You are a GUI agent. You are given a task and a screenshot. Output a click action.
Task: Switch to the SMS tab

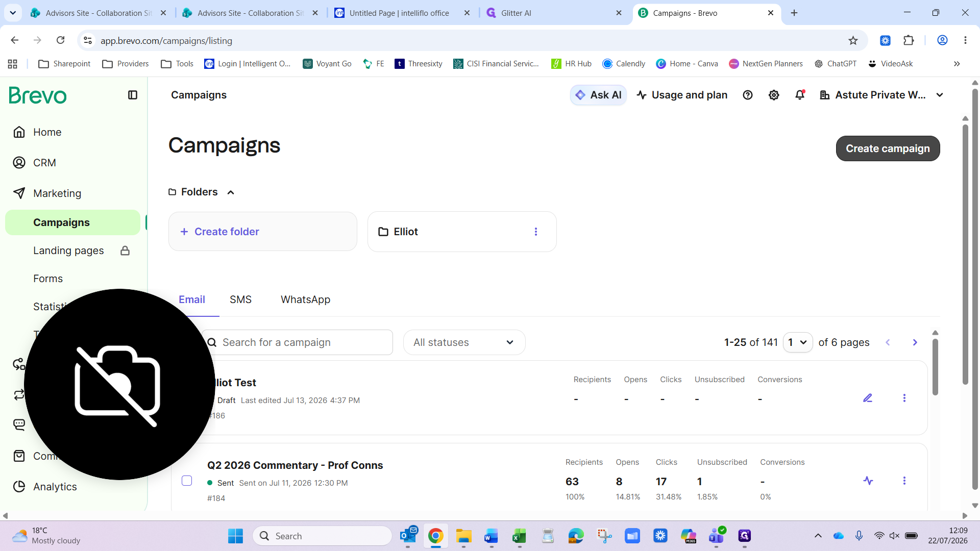pos(240,300)
